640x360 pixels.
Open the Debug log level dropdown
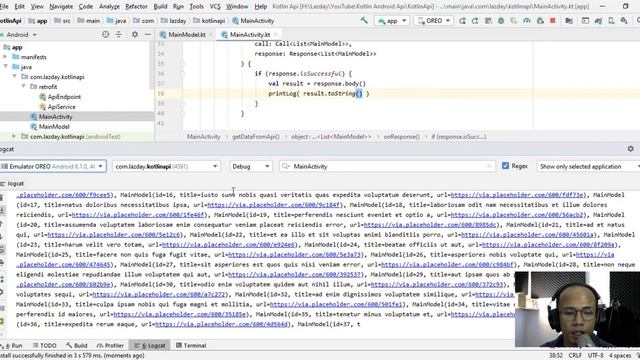[x=251, y=166]
